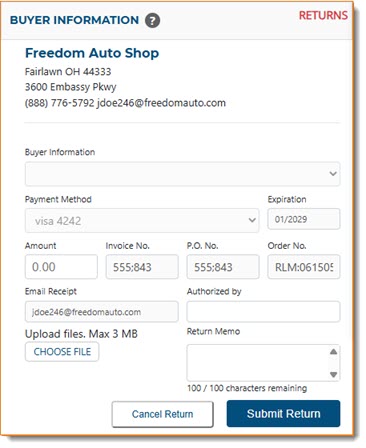Open the Buyer Information dropdown
Image resolution: width=366 pixels, height=448 pixels.
(182, 174)
